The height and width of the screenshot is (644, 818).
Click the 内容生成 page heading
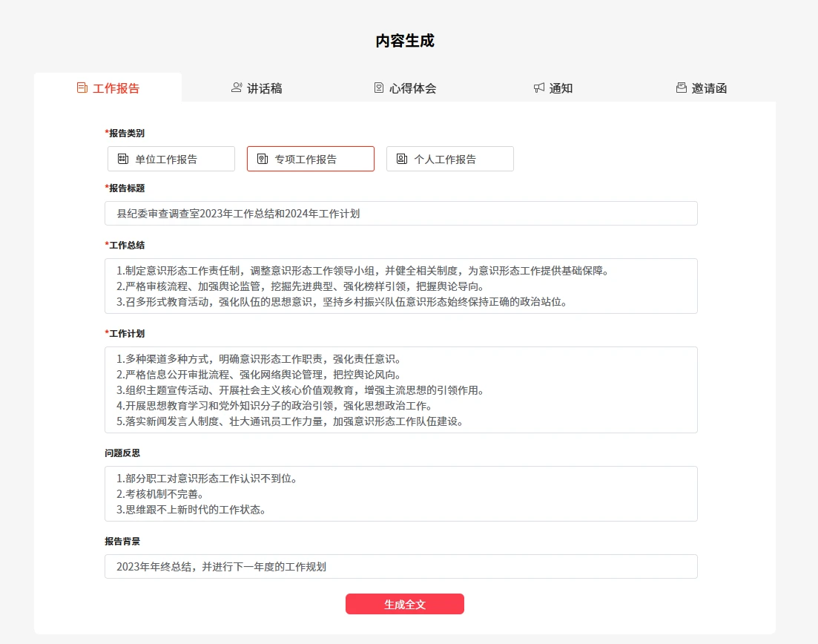coord(405,41)
